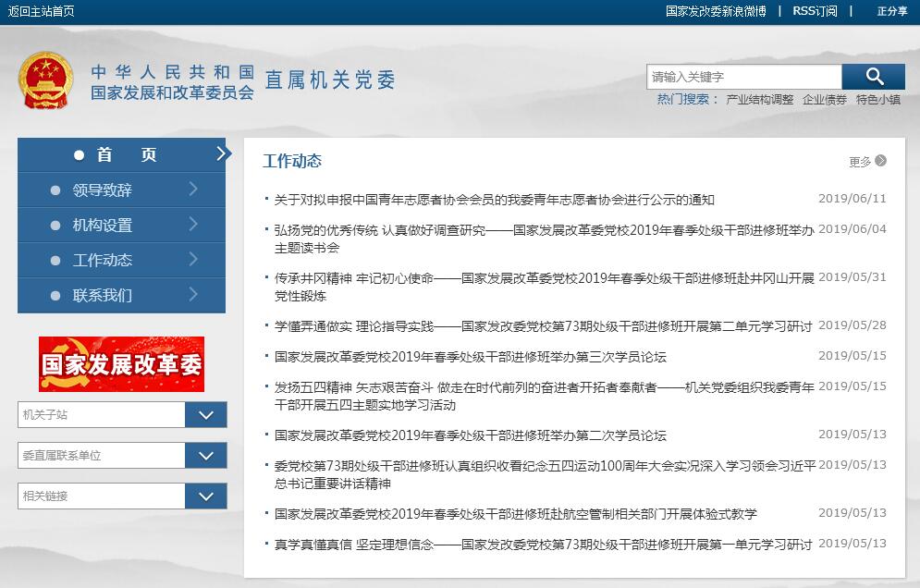Viewport: 920px width, 588px height.
Task: Click the 首页 home menu item
Action: [x=121, y=155]
